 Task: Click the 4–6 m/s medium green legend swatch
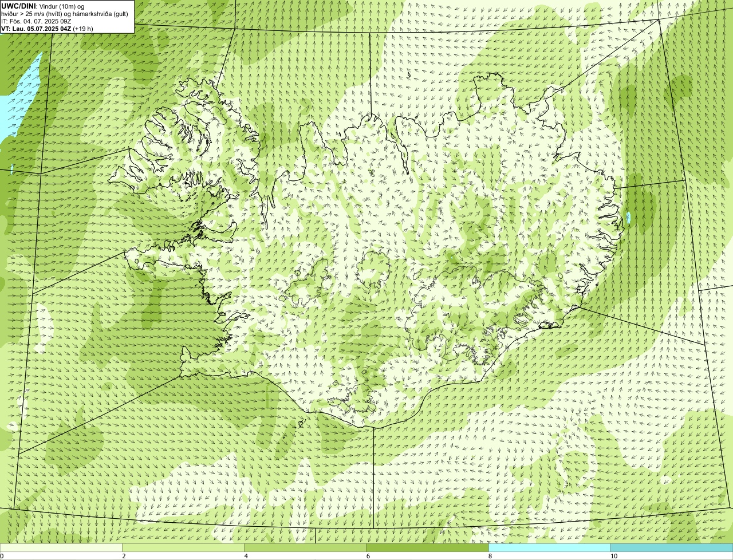[305, 548]
